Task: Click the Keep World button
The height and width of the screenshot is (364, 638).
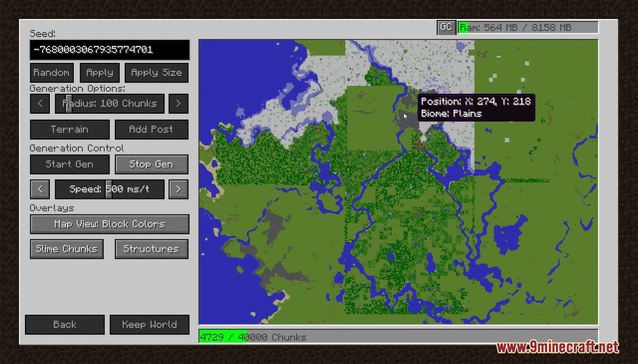Action: (150, 325)
